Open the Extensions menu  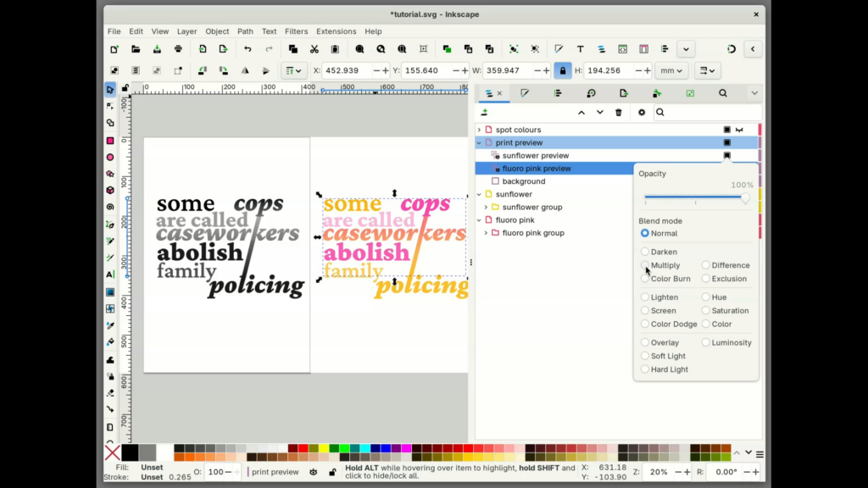click(336, 31)
